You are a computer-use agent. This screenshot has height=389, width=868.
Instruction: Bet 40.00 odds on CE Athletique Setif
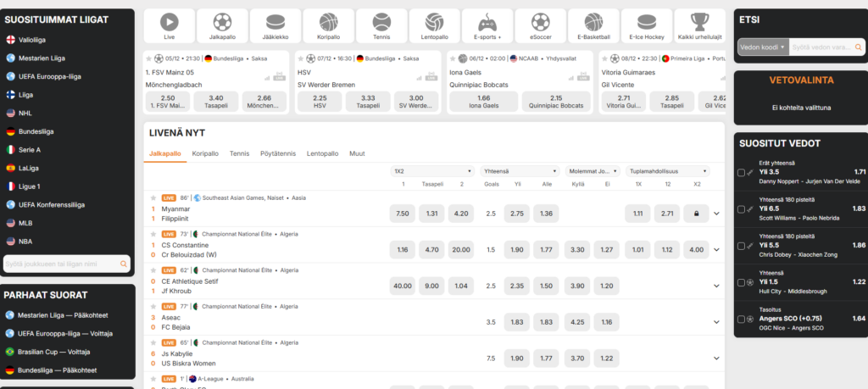[402, 286]
